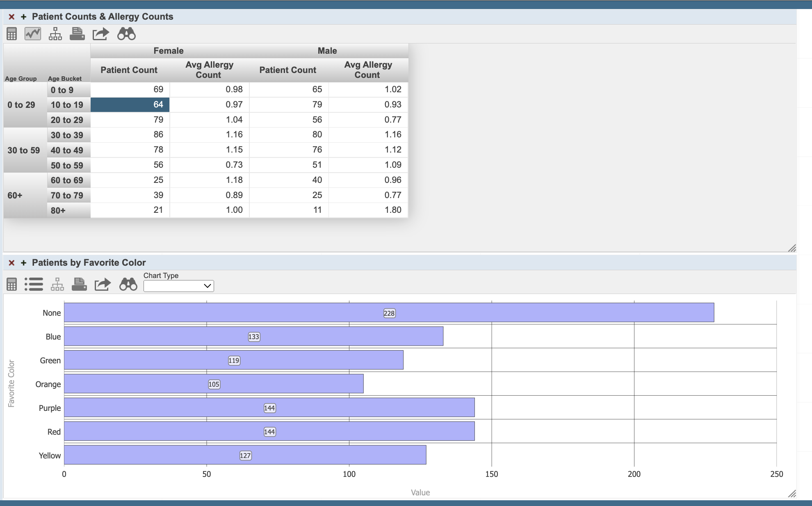Select the list view icon in Favorite Color panel

click(34, 284)
